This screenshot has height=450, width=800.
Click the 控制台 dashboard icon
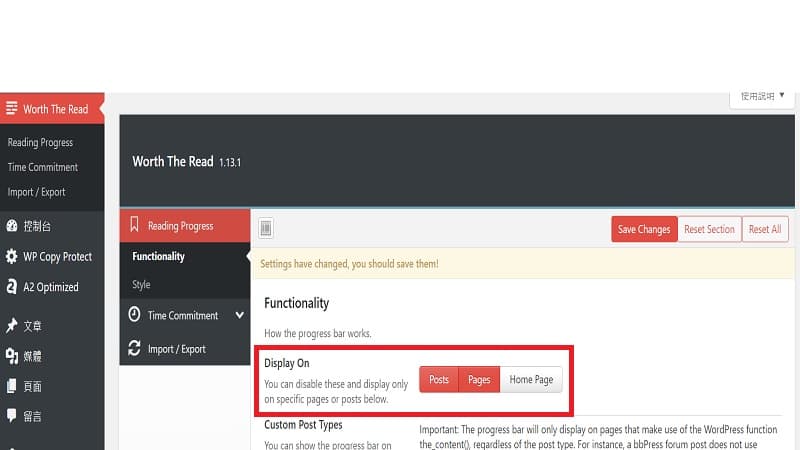(x=11, y=226)
